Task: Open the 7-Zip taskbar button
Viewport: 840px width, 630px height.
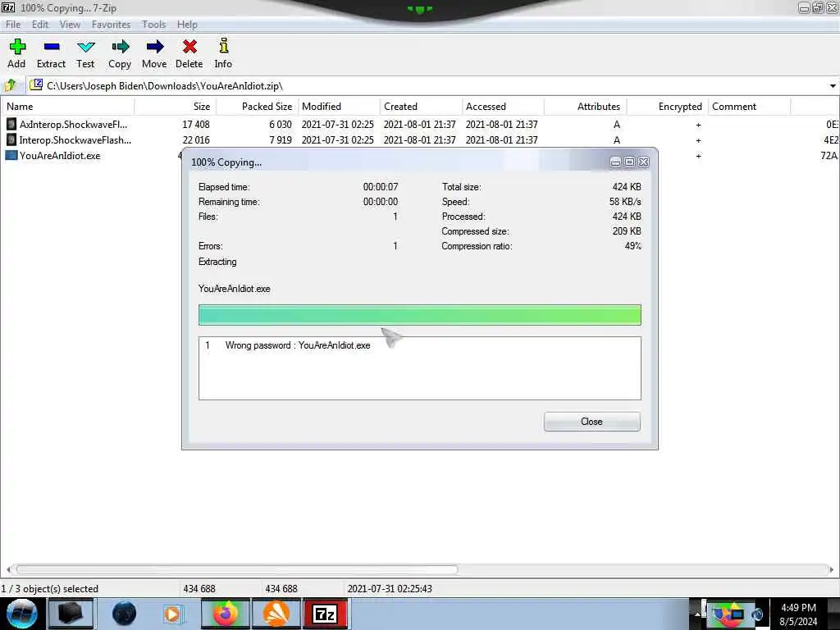Action: point(325,614)
